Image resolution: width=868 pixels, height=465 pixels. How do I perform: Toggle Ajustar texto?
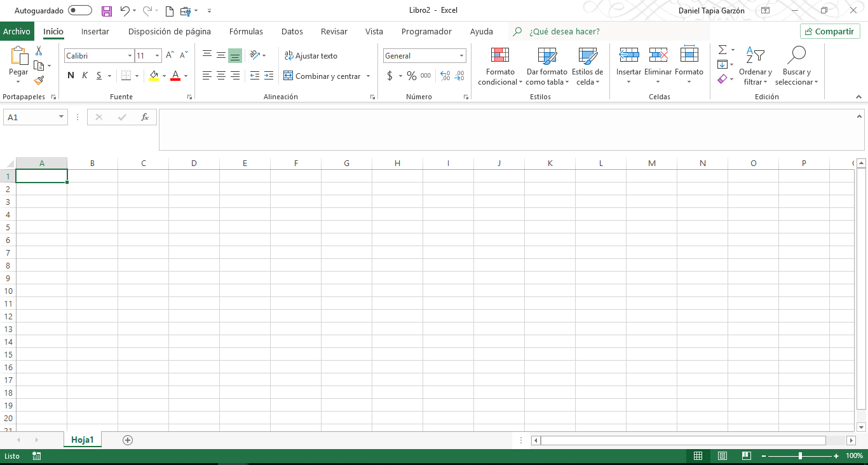(x=311, y=56)
